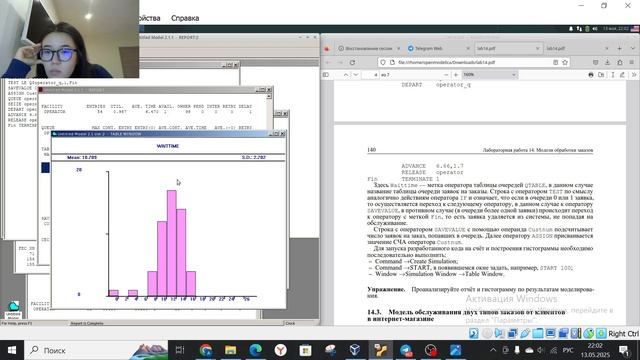The height and width of the screenshot is (360, 640).
Task: Open the Windows Start menu
Action: coord(12,350)
